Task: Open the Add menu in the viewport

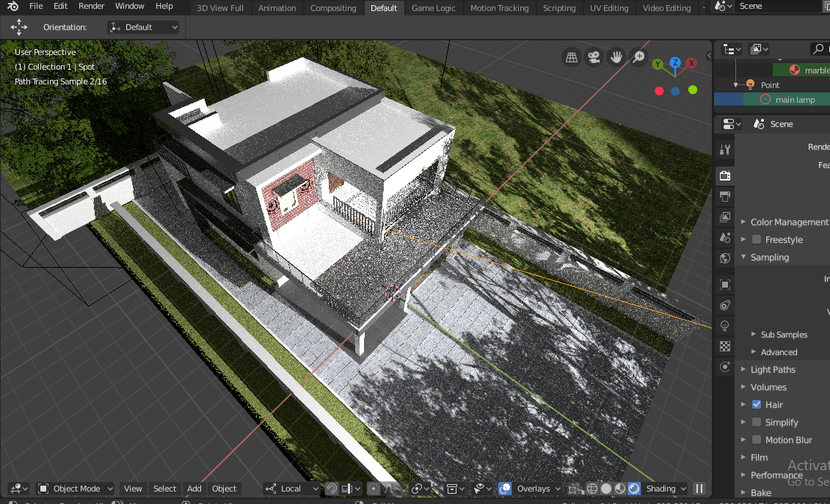Action: [x=194, y=489]
